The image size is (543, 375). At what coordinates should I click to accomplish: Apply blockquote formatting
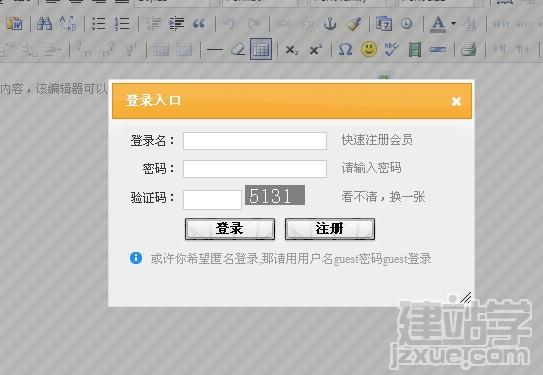pos(199,24)
